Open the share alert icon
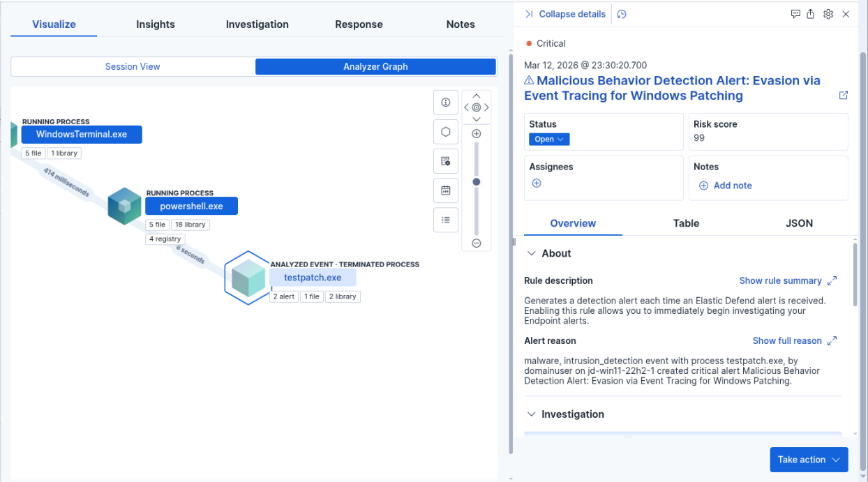 click(x=811, y=14)
